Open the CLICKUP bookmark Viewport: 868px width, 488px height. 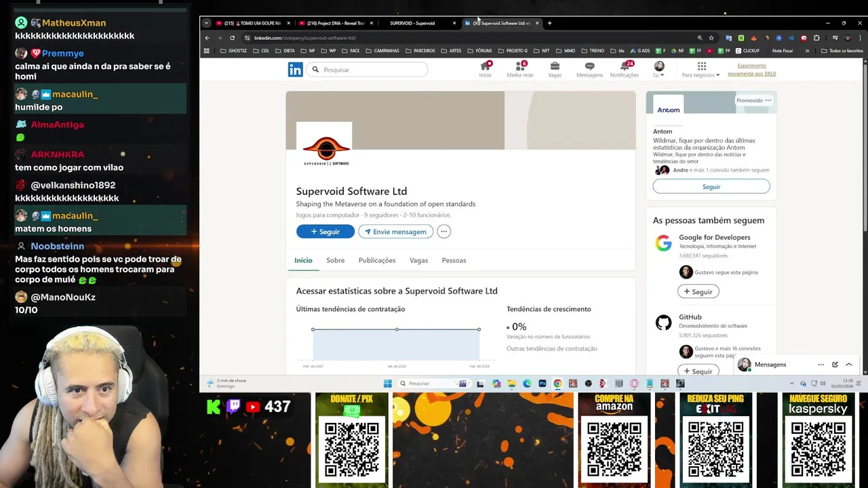point(747,51)
